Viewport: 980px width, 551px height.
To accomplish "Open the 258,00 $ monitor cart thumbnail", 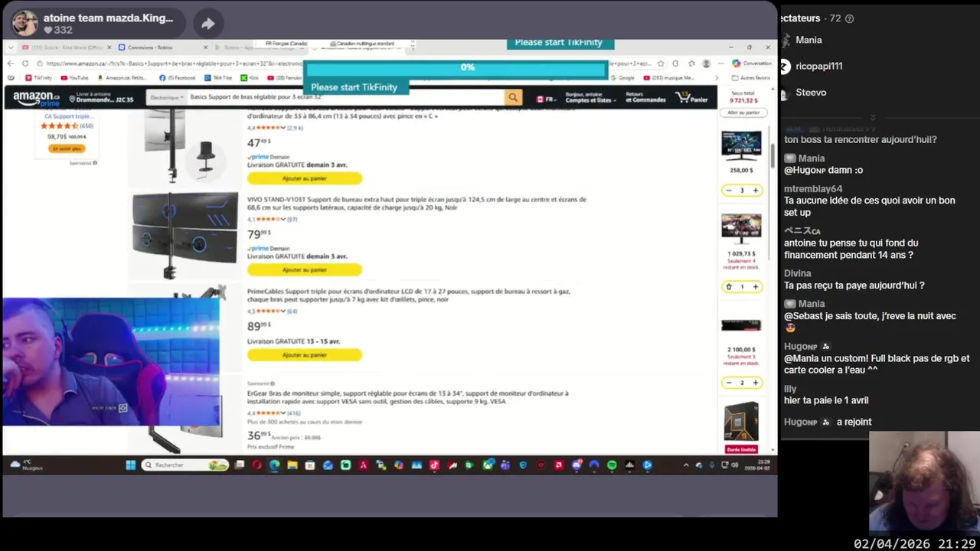I will [741, 145].
